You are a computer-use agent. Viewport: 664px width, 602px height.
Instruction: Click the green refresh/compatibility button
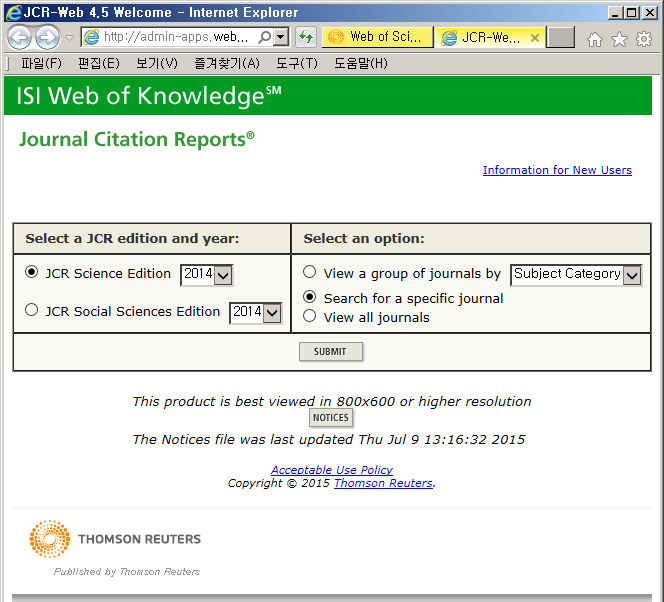pyautogui.click(x=306, y=37)
